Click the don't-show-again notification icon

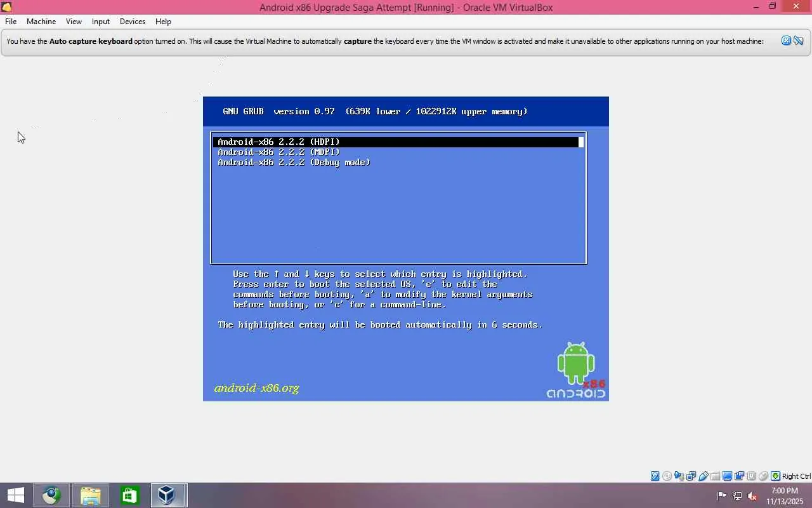point(799,41)
